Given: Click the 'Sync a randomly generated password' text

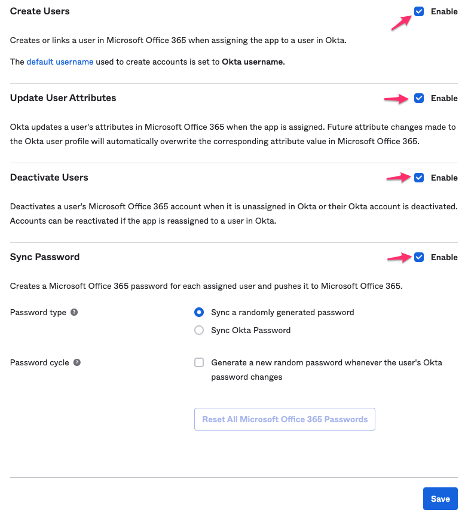Looking at the screenshot, I should tap(282, 312).
